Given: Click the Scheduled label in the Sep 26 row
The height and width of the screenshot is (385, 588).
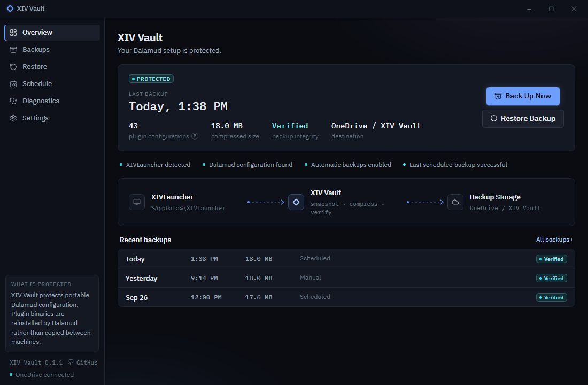Looking at the screenshot, I should 315,297.
